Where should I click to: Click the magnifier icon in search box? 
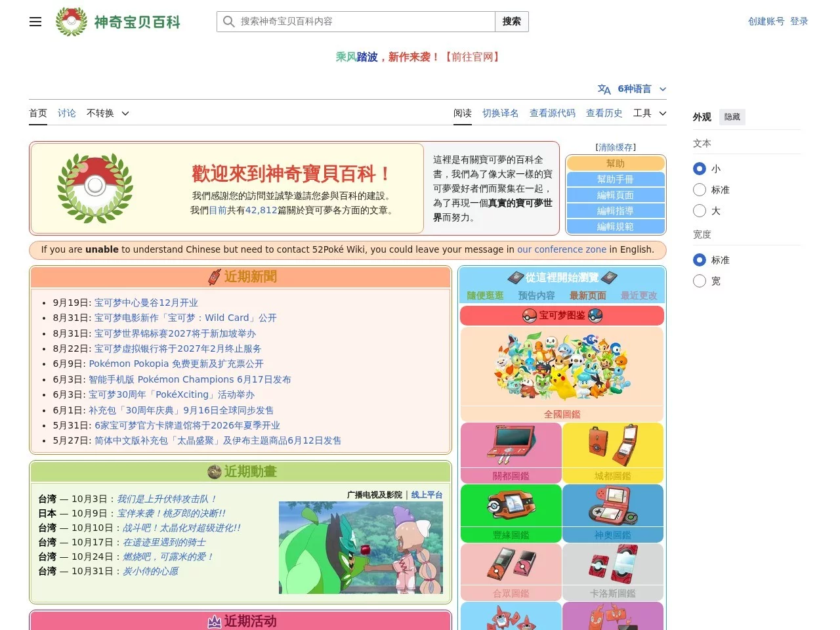228,22
